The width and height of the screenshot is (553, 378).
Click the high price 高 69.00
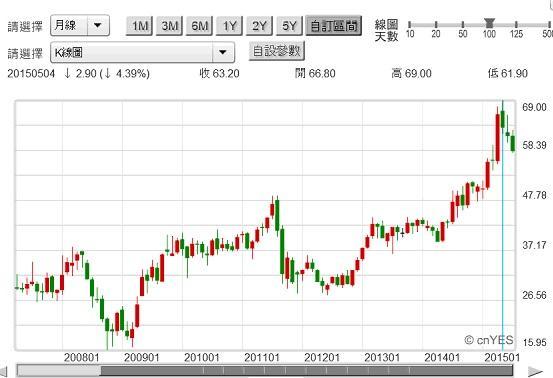411,73
